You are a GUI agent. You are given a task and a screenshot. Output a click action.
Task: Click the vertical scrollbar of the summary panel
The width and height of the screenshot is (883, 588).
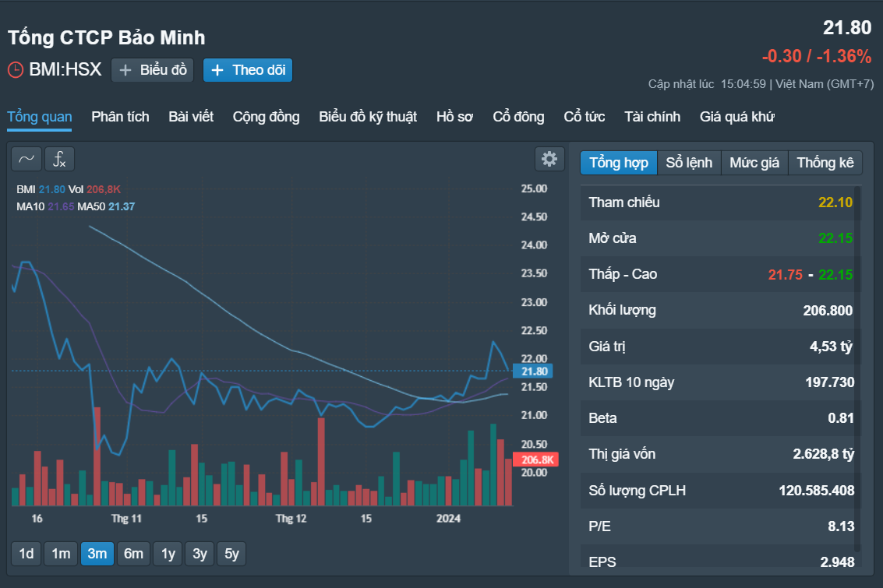[x=857, y=368]
